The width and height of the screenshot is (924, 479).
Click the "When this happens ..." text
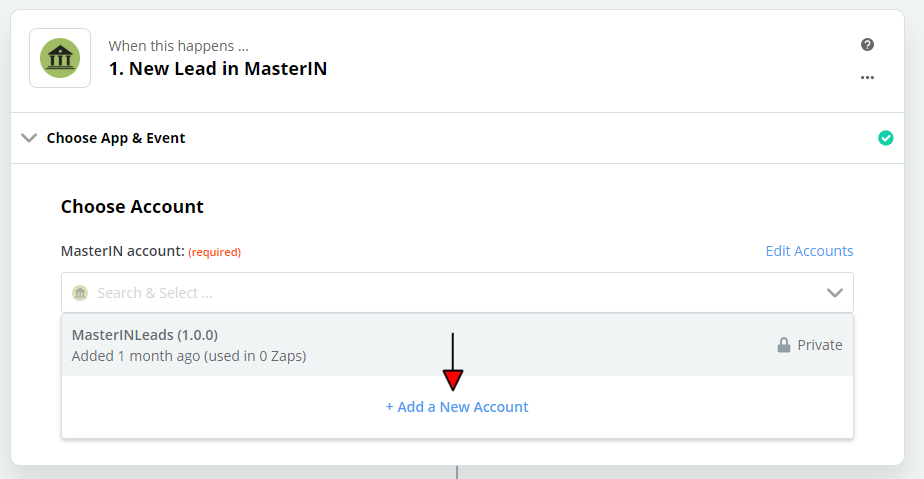(x=179, y=46)
